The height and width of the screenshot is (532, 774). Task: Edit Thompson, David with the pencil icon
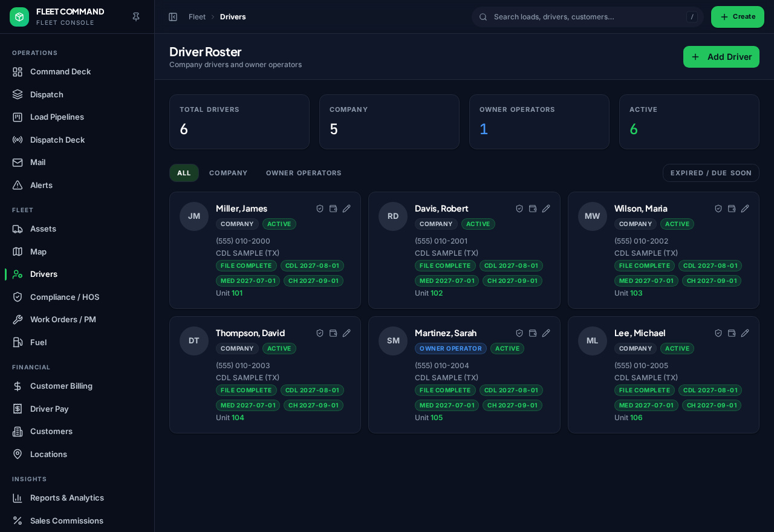pyautogui.click(x=346, y=333)
